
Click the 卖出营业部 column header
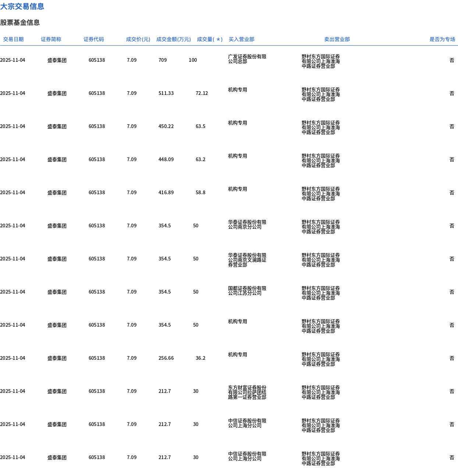pos(337,39)
